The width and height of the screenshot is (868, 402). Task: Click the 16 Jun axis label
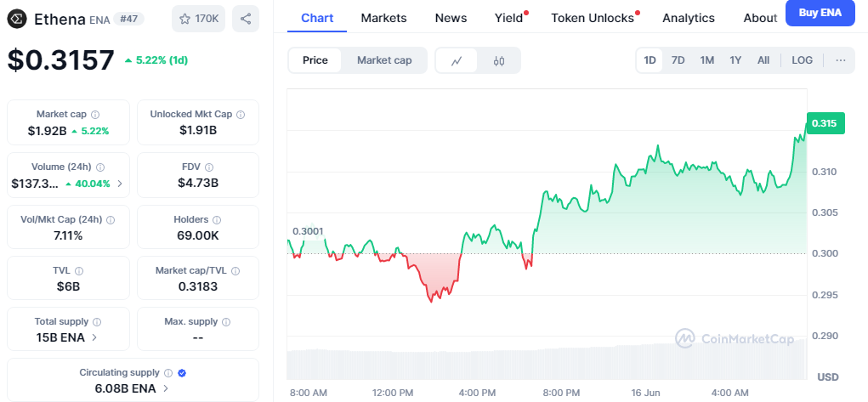click(647, 393)
